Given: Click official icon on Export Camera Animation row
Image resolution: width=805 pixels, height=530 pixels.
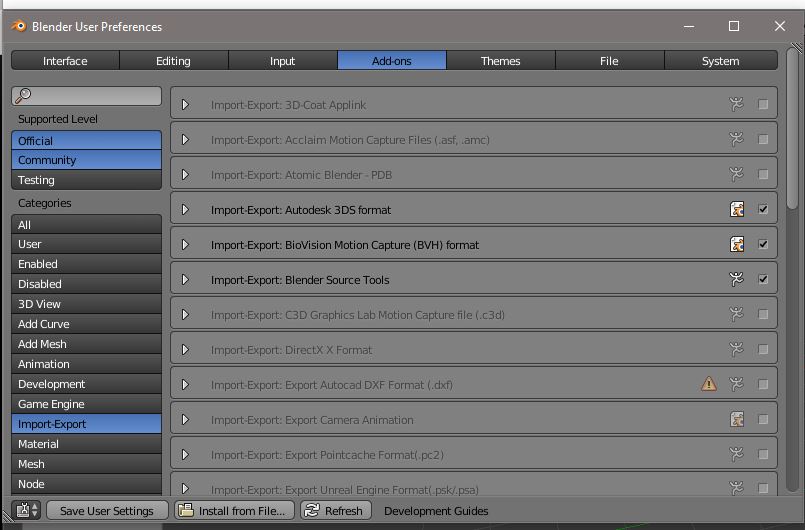Looking at the screenshot, I should click(737, 419).
